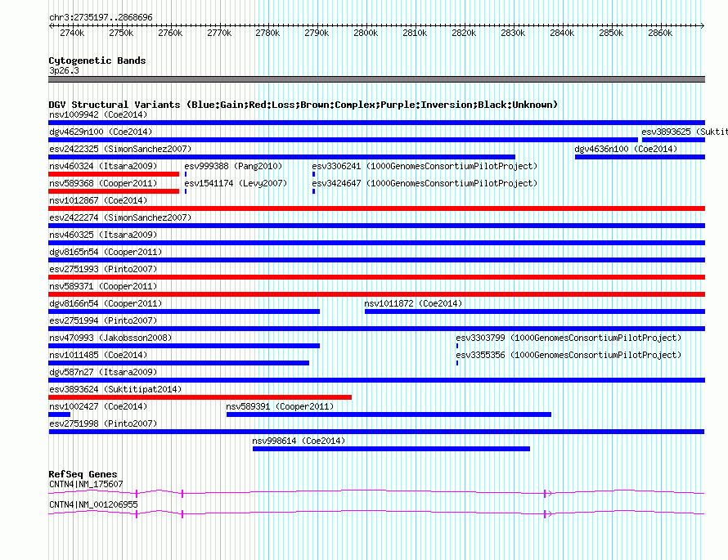728x560 pixels.
Task: Click the RefSeq Genes track heading
Action: 83,474
